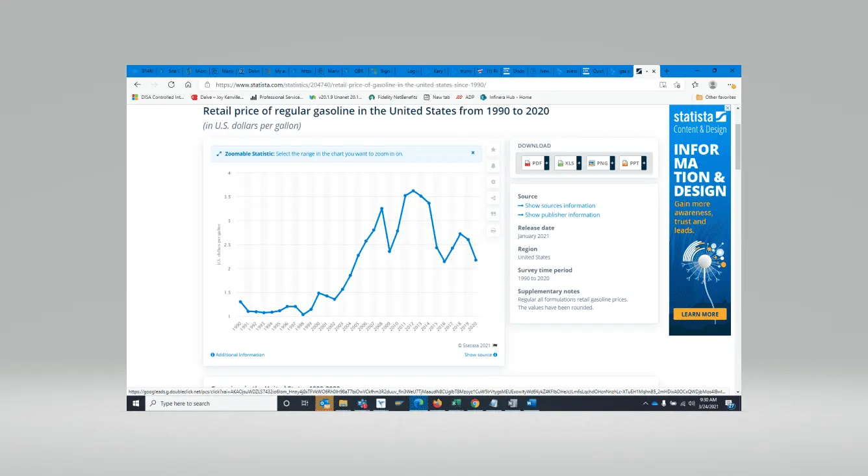868x476 pixels.
Task: Click the printer icon beside chart
Action: (x=493, y=230)
